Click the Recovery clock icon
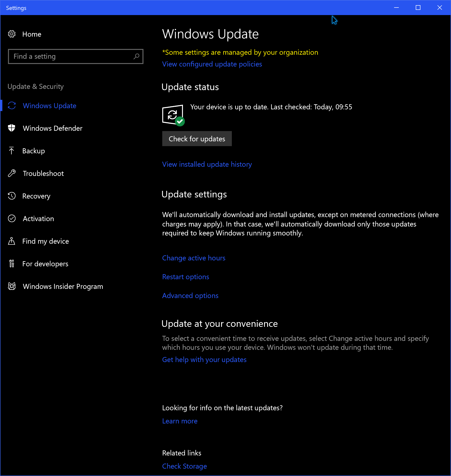The width and height of the screenshot is (451, 476). tap(12, 196)
